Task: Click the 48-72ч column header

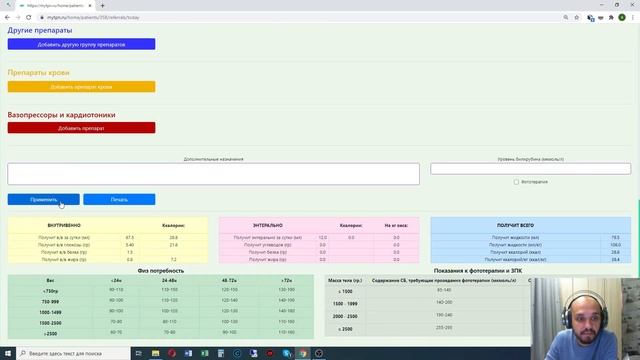Action: pos(229,280)
